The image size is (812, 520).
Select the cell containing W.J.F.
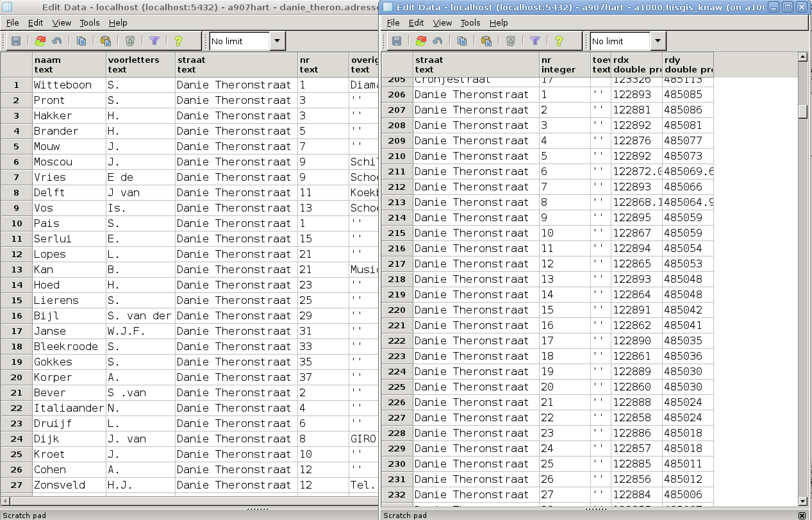tap(140, 331)
